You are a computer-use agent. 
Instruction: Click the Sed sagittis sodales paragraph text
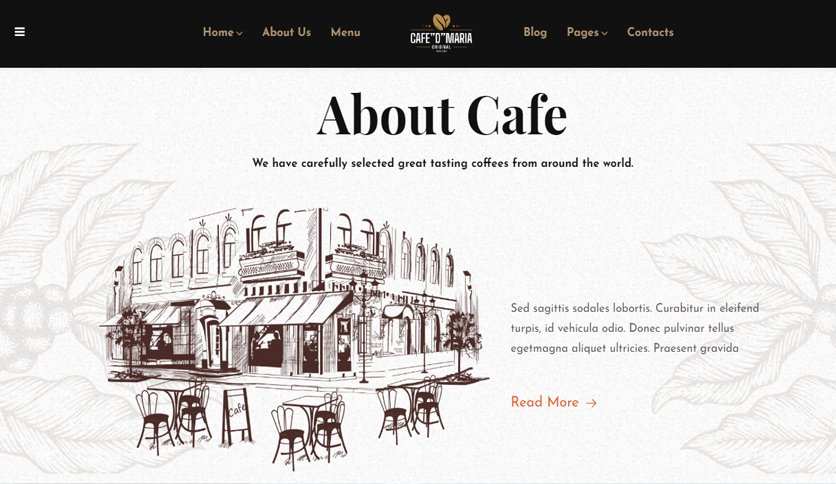click(x=634, y=328)
